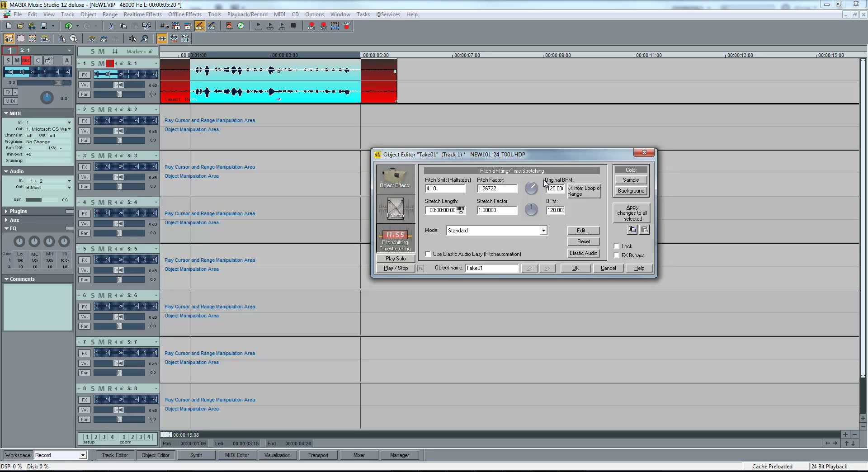Toggle the Auto crossfade mode icon
This screenshot has width=868, height=472.
pos(200,26)
